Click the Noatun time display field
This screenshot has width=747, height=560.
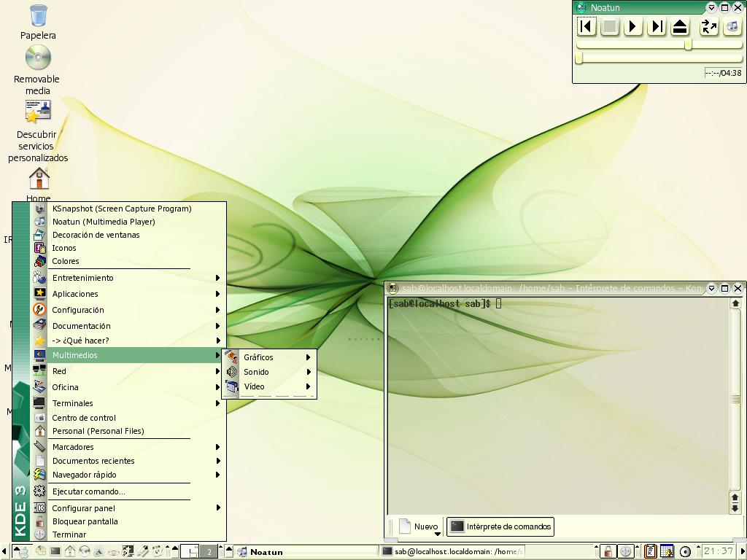point(723,73)
